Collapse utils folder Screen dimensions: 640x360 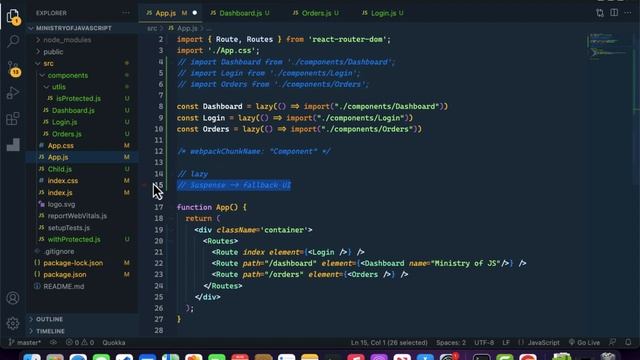click(x=82, y=87)
